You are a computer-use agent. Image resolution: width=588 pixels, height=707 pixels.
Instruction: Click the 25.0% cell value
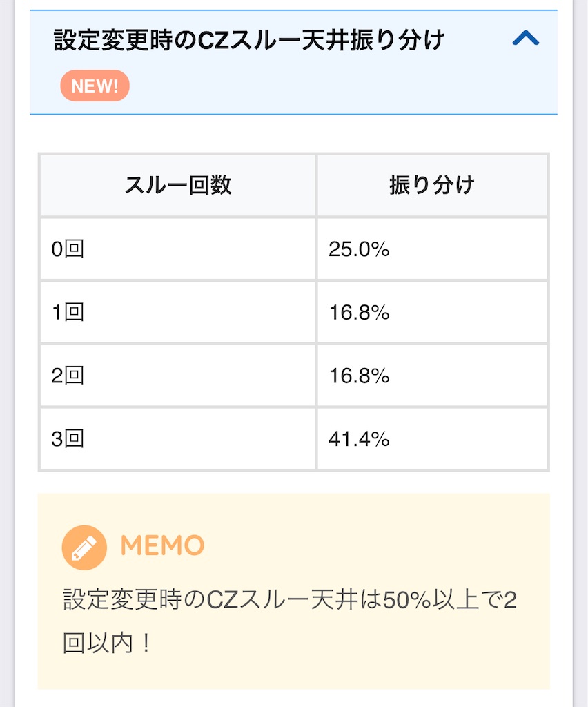click(359, 249)
